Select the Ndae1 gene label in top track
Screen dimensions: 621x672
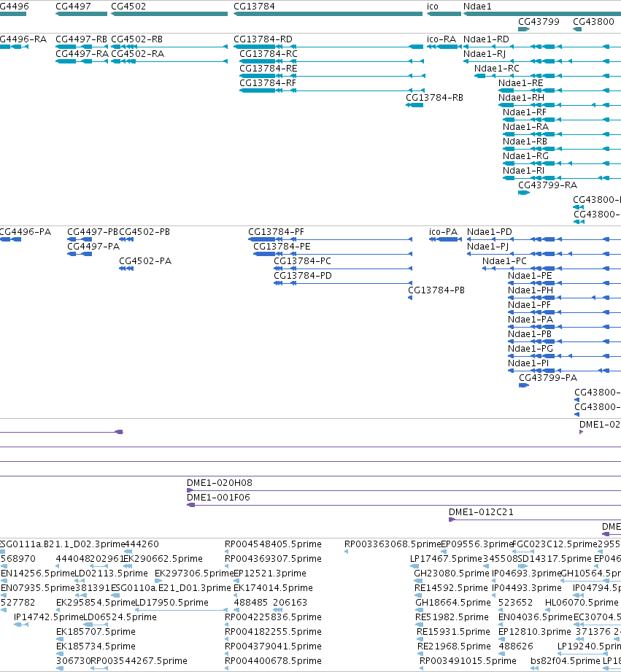[x=477, y=7]
